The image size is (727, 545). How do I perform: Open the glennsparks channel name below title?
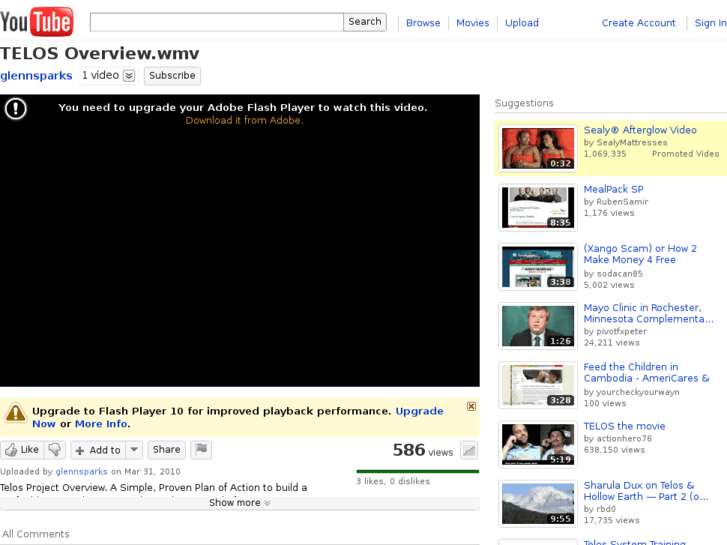coord(36,76)
